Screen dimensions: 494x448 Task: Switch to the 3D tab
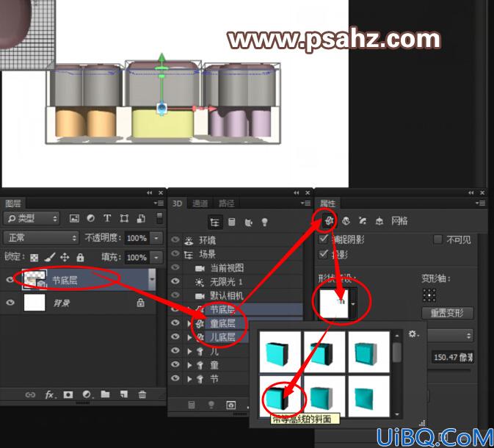tap(178, 203)
